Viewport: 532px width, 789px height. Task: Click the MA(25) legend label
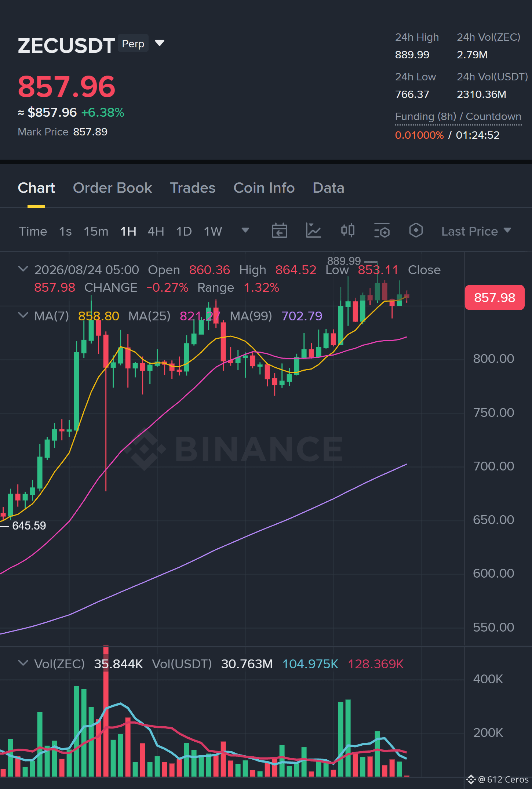[149, 316]
